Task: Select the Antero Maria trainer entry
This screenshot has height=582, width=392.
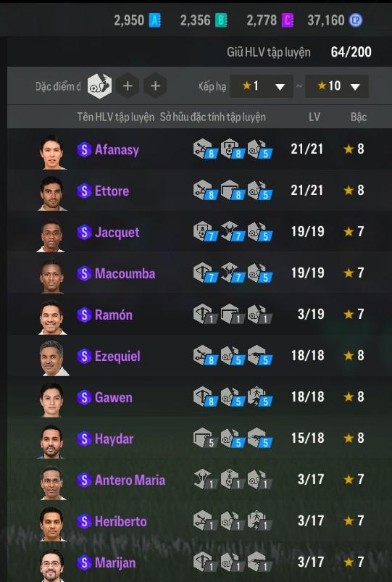Action: click(199, 480)
